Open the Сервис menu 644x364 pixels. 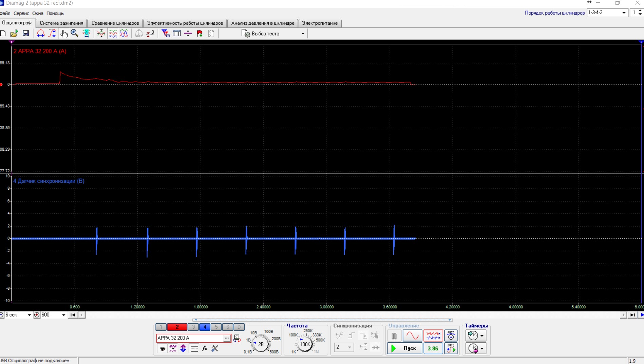pyautogui.click(x=21, y=13)
